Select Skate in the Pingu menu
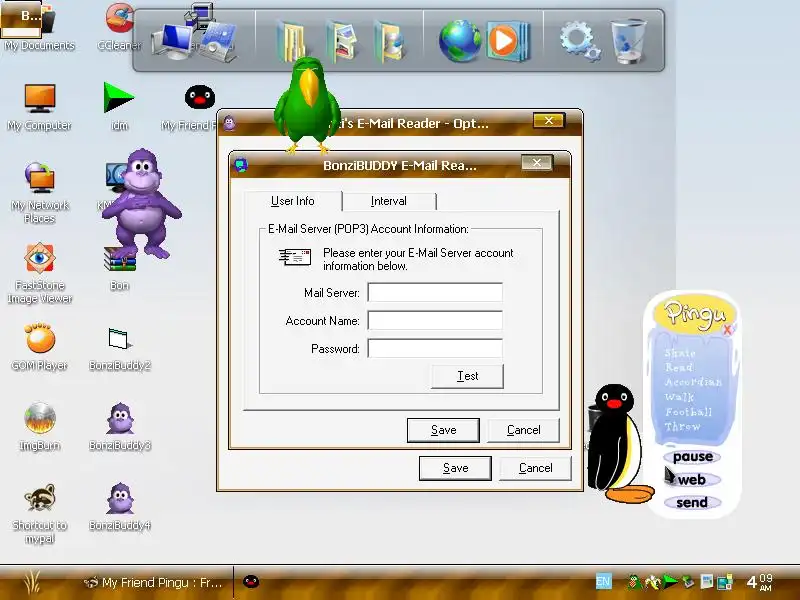The width and height of the screenshot is (800, 600). pos(680,353)
